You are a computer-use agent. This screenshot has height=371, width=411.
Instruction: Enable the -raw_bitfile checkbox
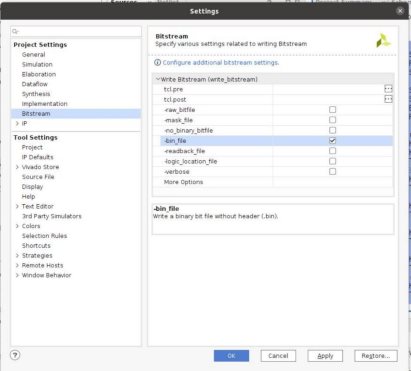(x=332, y=109)
